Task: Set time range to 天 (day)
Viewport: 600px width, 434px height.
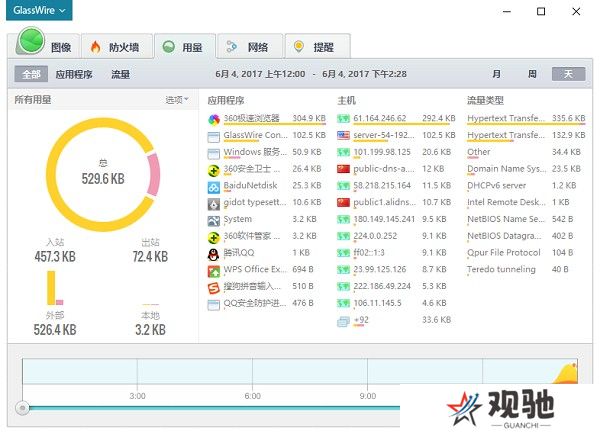Action: click(568, 73)
